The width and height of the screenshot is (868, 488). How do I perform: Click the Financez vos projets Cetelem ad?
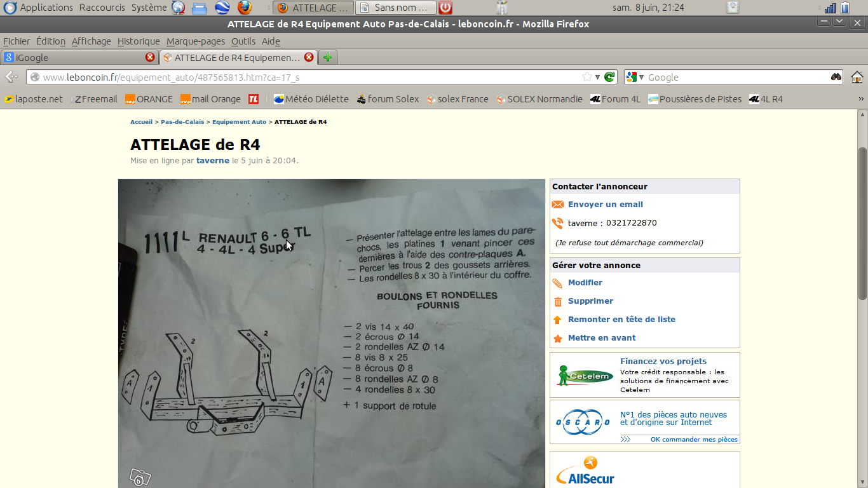pyautogui.click(x=645, y=375)
